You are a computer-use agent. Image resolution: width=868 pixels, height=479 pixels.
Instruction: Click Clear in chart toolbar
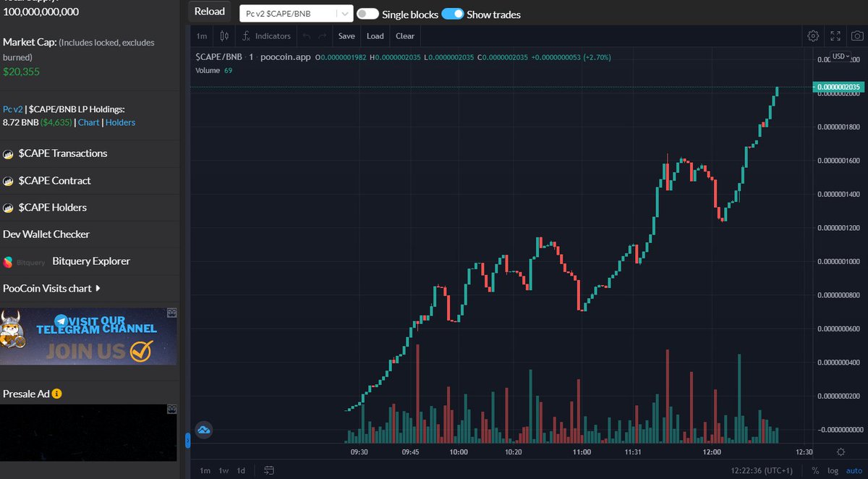point(405,35)
